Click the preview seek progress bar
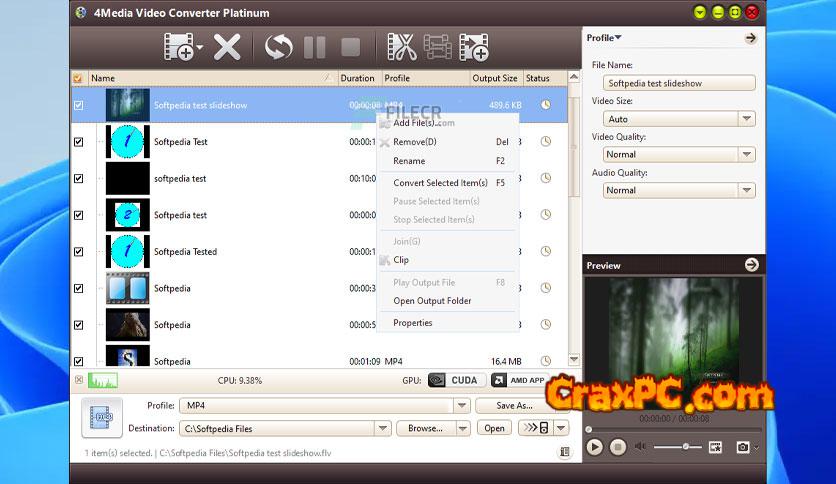This screenshot has width=836, height=484. point(674,429)
